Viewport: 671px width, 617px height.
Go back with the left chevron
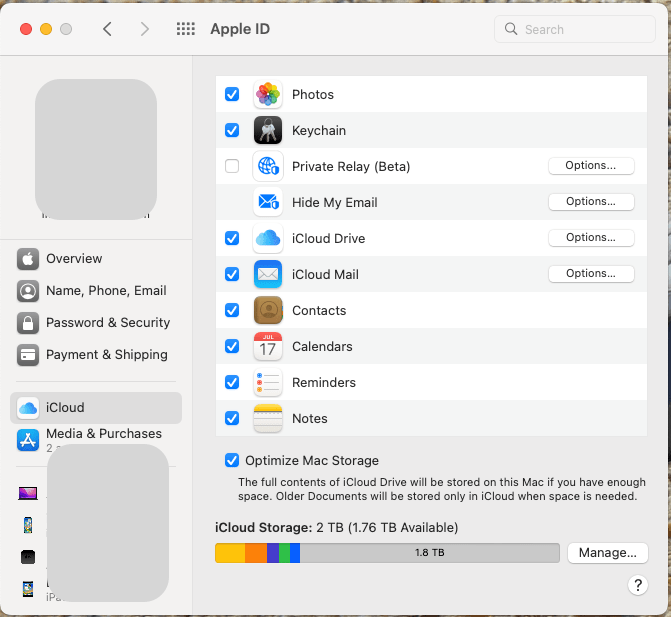pyautogui.click(x=107, y=29)
